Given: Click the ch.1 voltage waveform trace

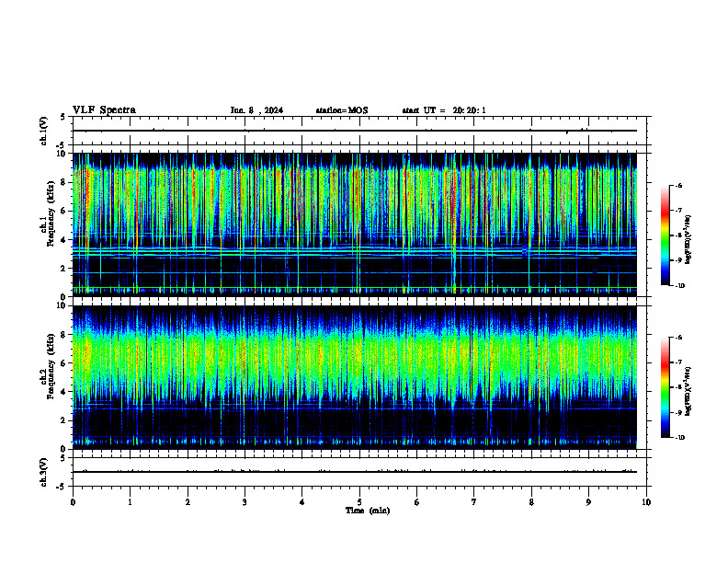Looking at the screenshot, I should [354, 131].
